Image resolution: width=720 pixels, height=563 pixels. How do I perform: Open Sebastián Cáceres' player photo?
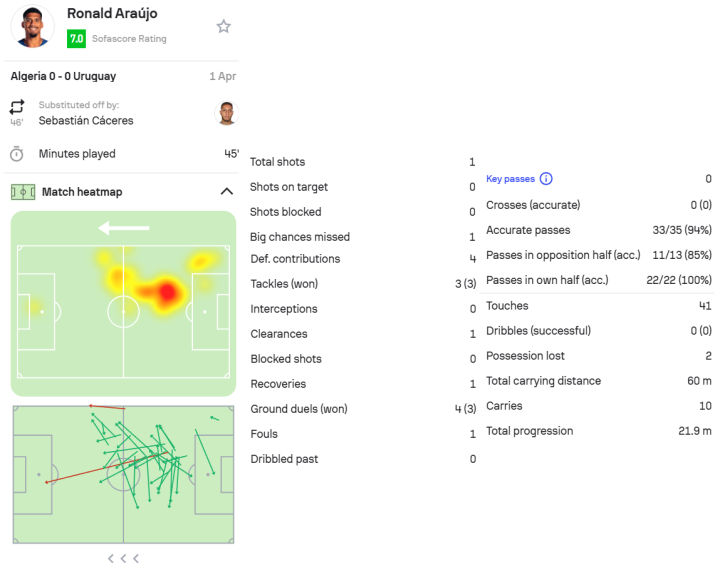(225, 112)
